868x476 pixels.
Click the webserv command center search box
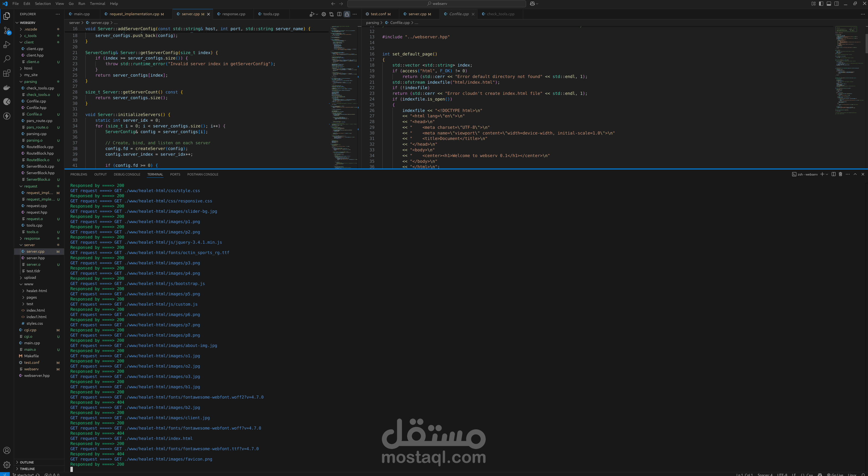[x=436, y=4]
